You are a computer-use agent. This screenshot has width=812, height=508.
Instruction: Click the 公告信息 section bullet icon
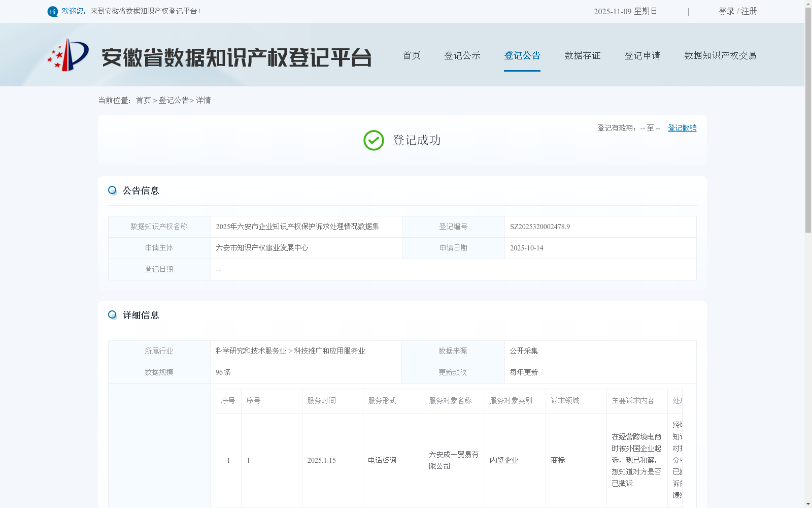112,190
